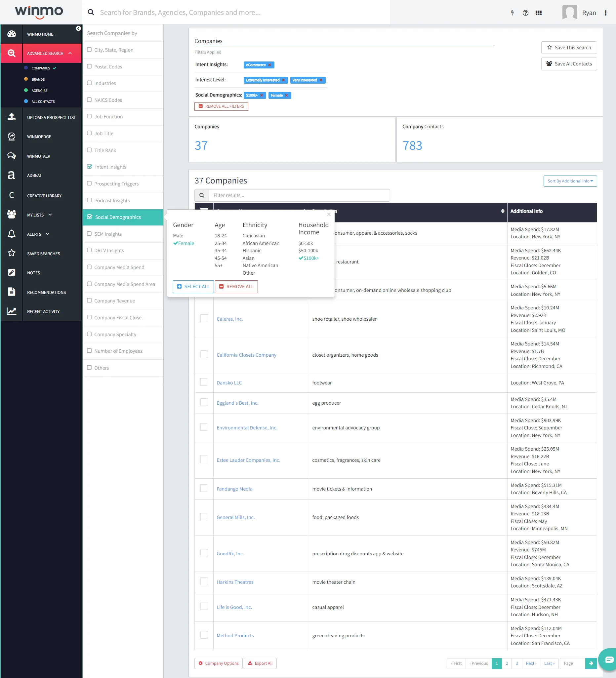Collapse the sidebar with the arrow icon
Screen dimensions: 616x678
pyautogui.click(x=78, y=28)
